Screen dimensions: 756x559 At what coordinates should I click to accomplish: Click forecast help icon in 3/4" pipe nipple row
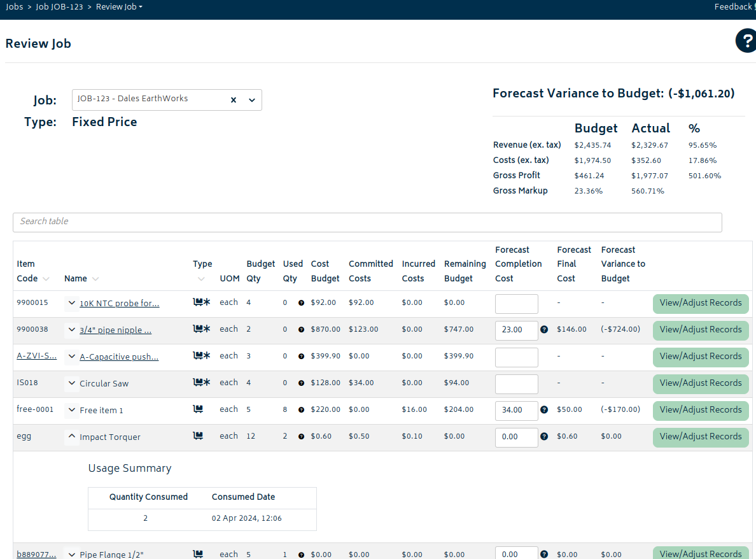click(x=544, y=330)
